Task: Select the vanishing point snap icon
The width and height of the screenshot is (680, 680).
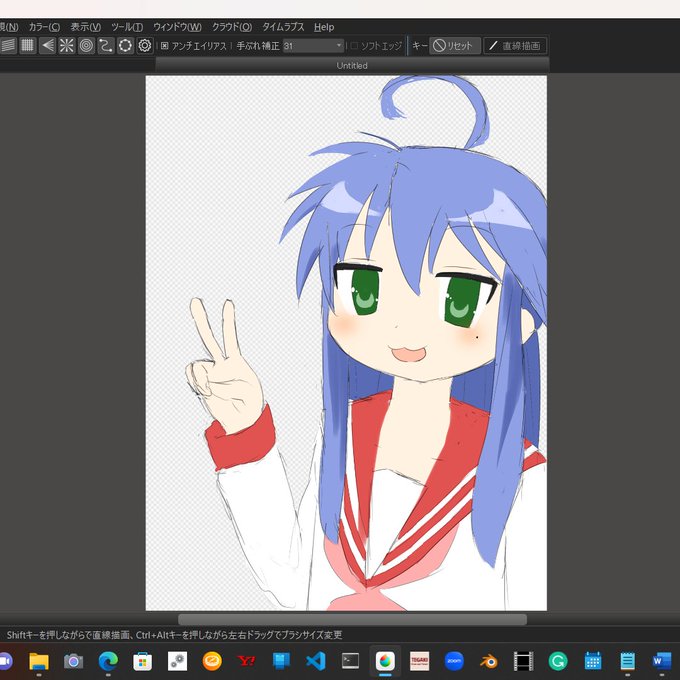Action: point(47,46)
